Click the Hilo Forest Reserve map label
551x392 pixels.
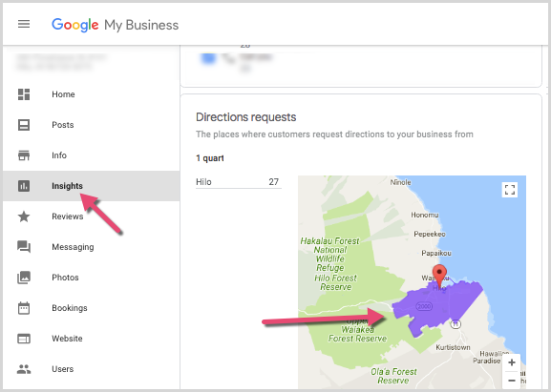click(x=335, y=282)
